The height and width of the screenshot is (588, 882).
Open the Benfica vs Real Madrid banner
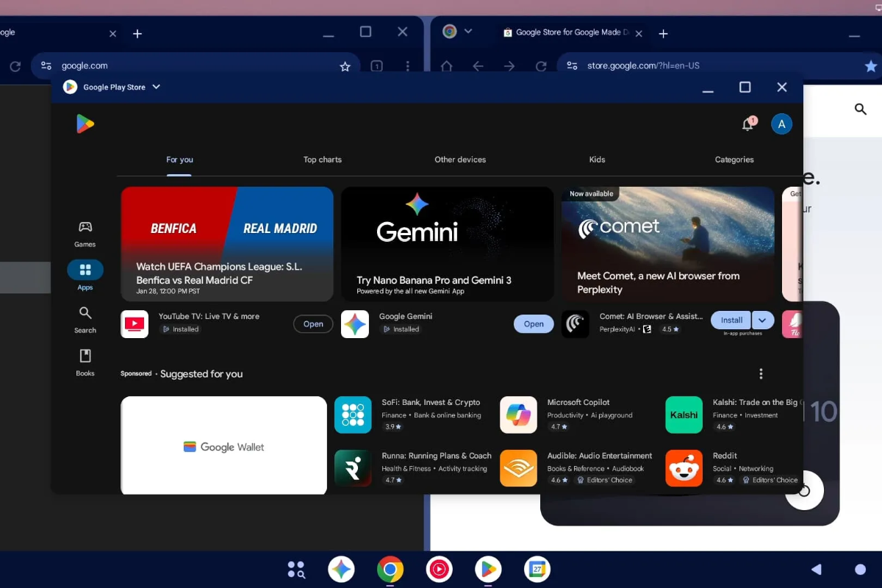coord(227,244)
